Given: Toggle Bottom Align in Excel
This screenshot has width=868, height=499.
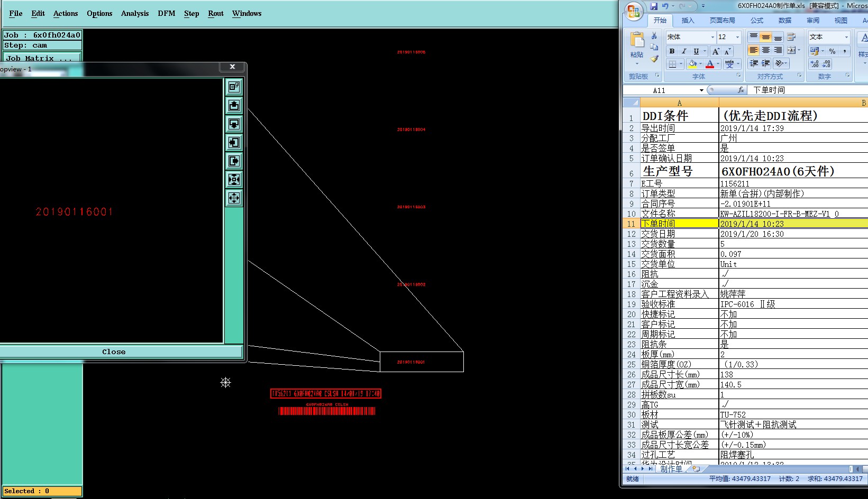Looking at the screenshot, I should point(778,37).
